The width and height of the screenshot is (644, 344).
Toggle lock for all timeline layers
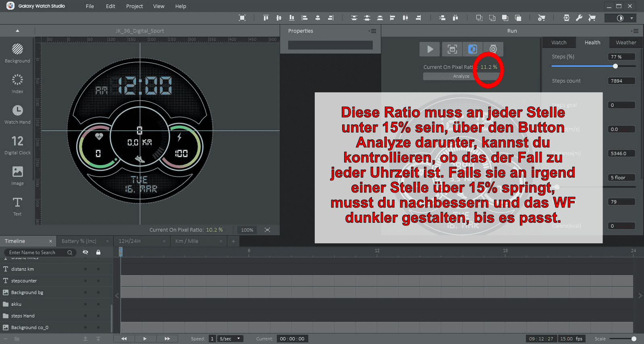(98, 252)
